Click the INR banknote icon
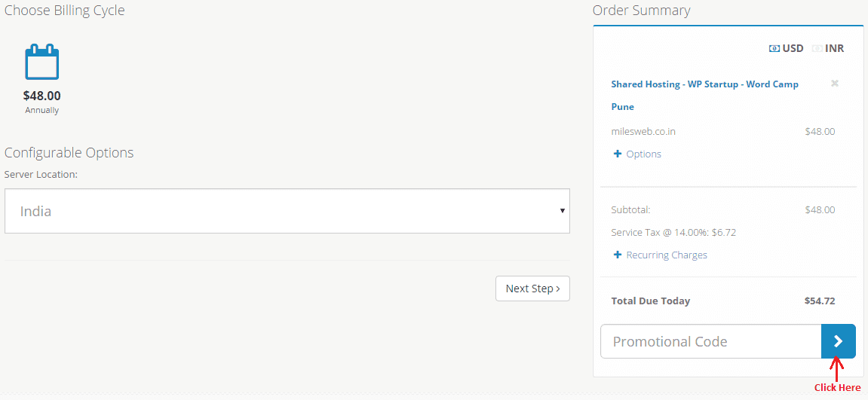Viewport: 868px width, 400px height. 817,49
